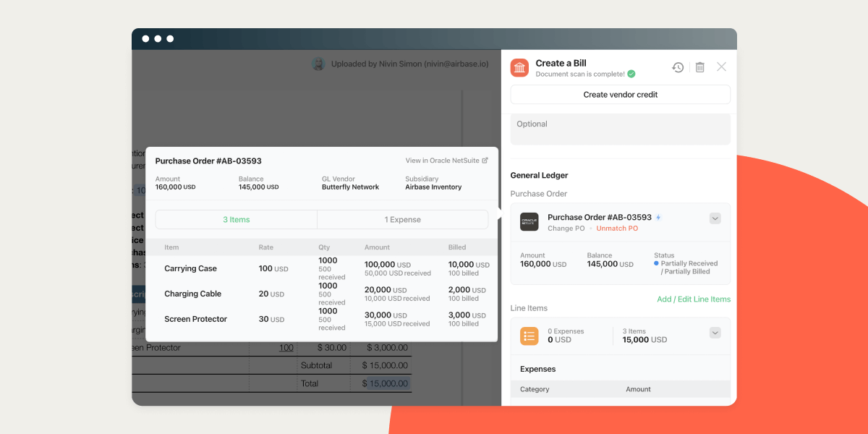Click the Carrying Case row name
868x434 pixels.
[190, 268]
